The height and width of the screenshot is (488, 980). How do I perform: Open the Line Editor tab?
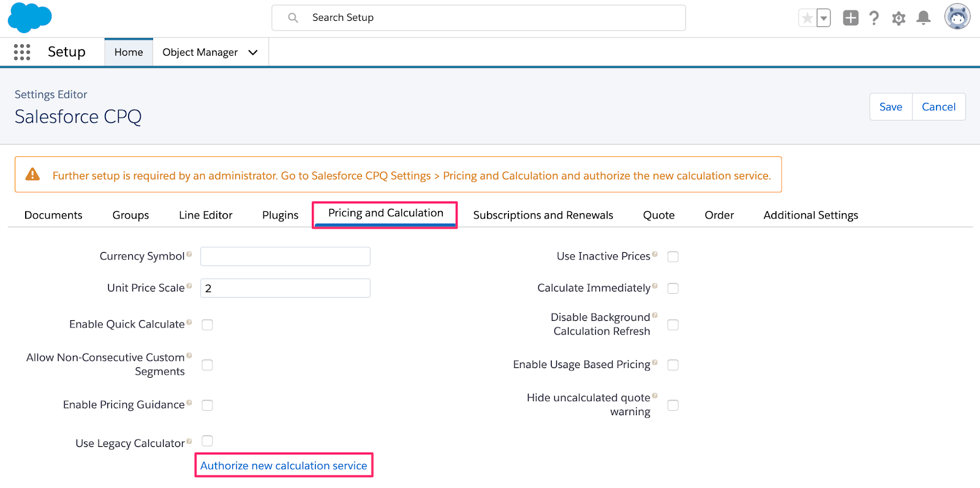[x=206, y=215]
